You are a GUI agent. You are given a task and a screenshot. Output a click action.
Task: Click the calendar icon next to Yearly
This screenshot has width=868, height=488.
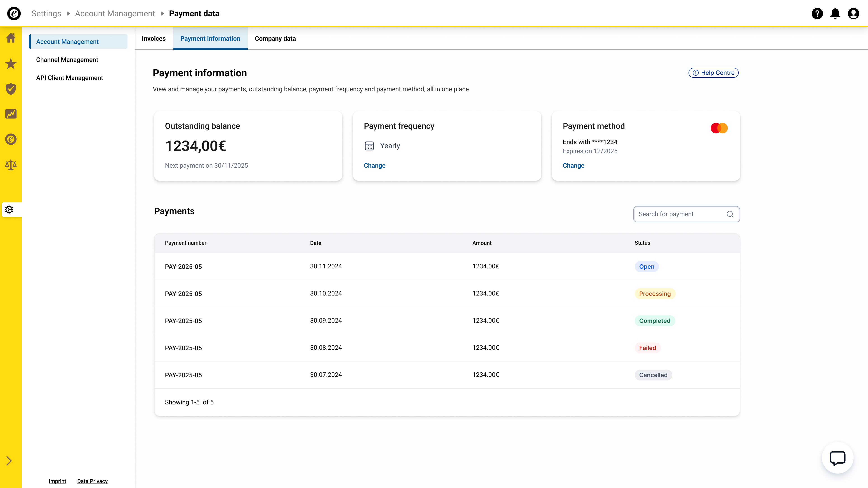[369, 146]
